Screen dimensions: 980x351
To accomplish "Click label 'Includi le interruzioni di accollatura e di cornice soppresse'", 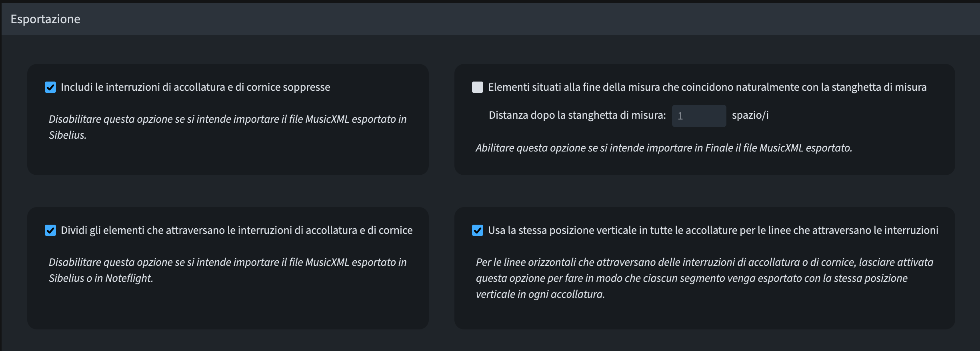I will click(195, 87).
